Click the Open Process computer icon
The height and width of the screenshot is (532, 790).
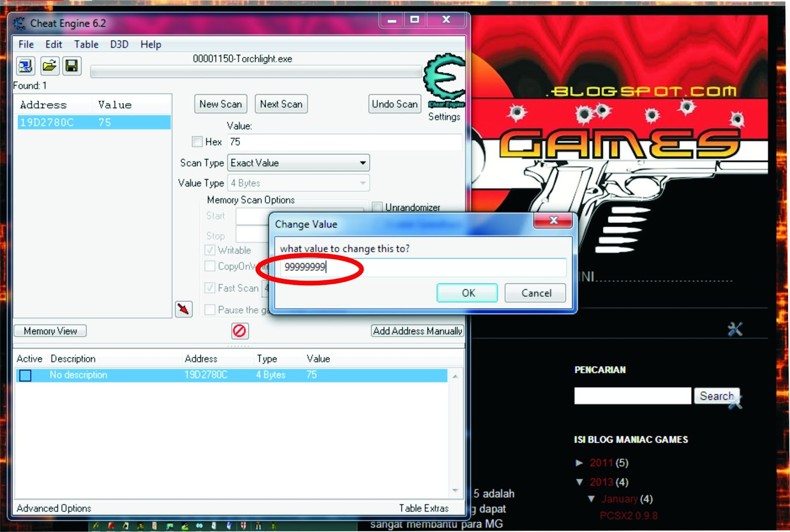[25, 66]
